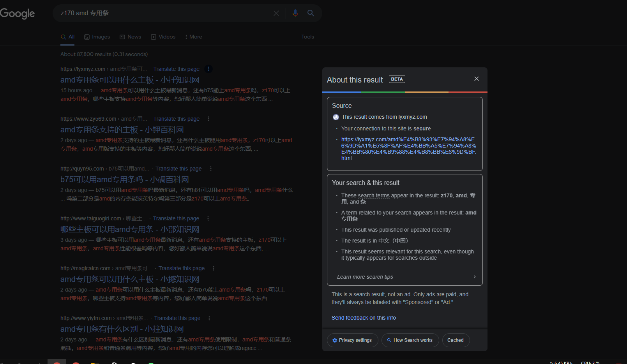Viewport: 627px width, 364px height.
Task: Click the magnifying glass search button
Action: click(x=311, y=13)
